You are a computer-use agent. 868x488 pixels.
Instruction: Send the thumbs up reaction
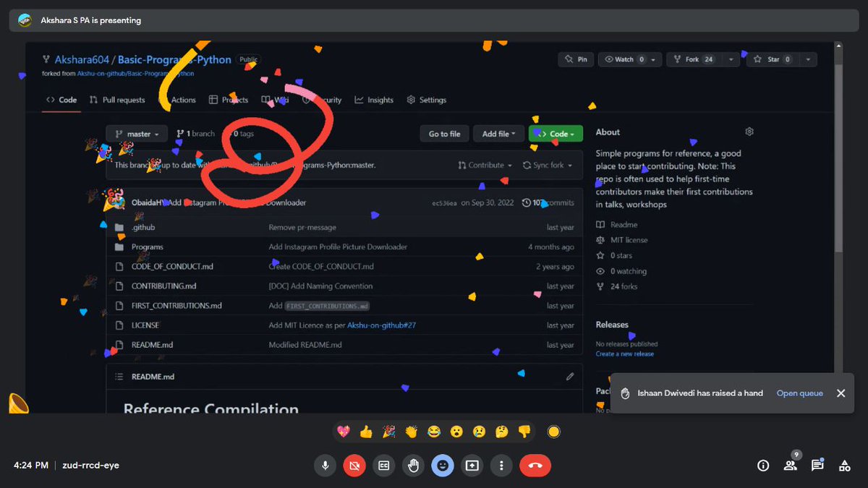[x=366, y=432]
